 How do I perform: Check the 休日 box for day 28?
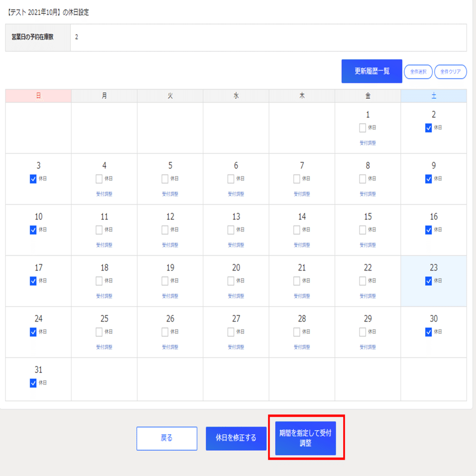(296, 332)
